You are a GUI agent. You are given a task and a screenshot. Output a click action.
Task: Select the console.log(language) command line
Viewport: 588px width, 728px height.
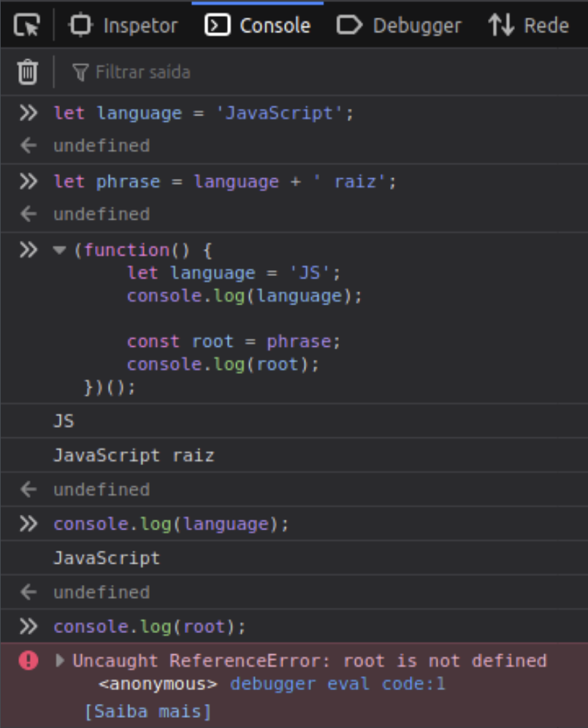[x=171, y=524]
